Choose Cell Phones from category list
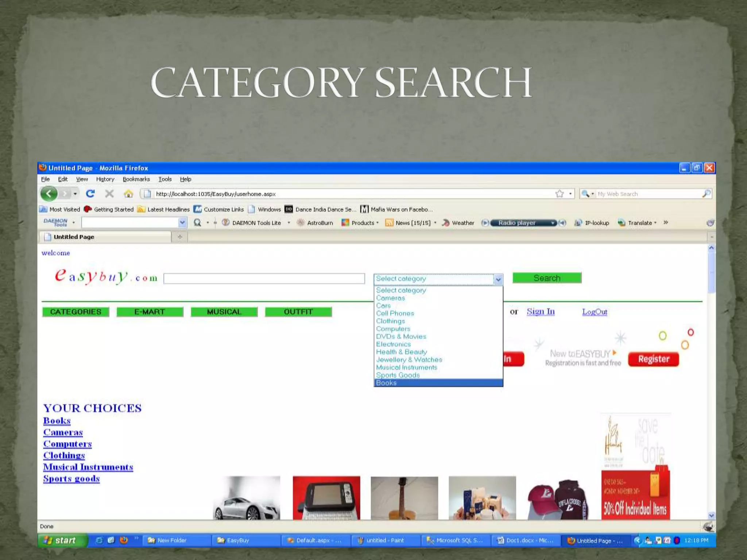The width and height of the screenshot is (747, 560). (x=395, y=314)
